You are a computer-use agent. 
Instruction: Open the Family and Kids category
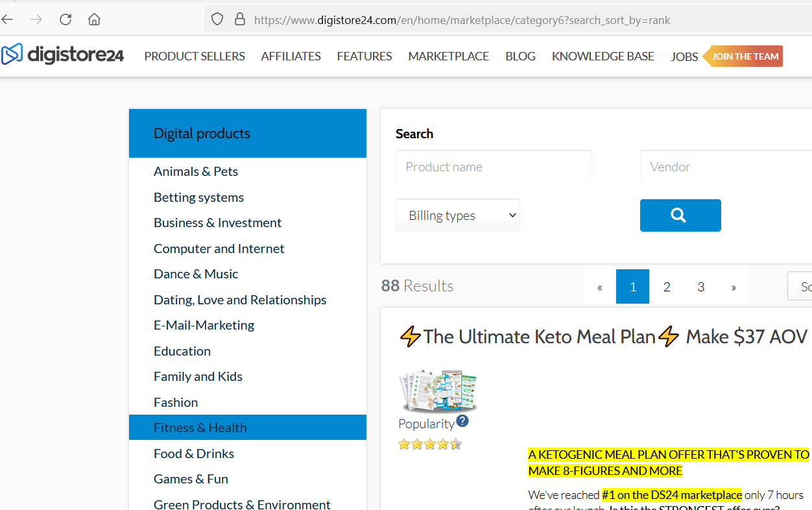198,376
